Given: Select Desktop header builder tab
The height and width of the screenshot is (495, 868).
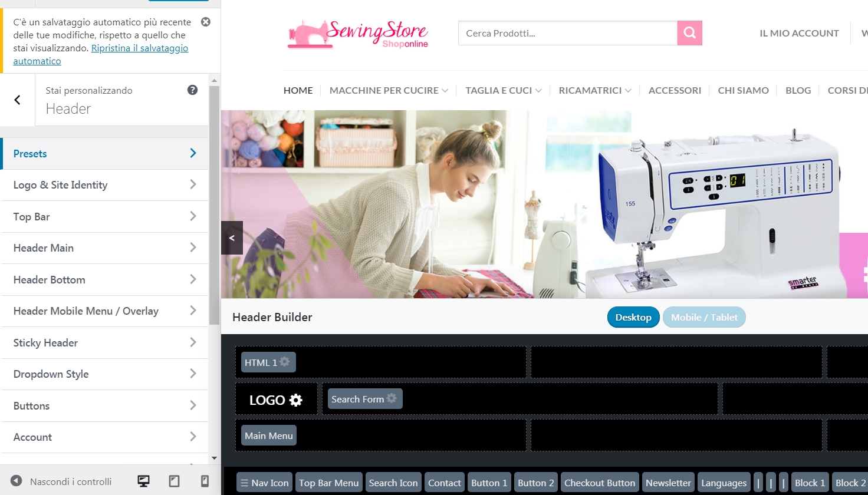Looking at the screenshot, I should [633, 317].
